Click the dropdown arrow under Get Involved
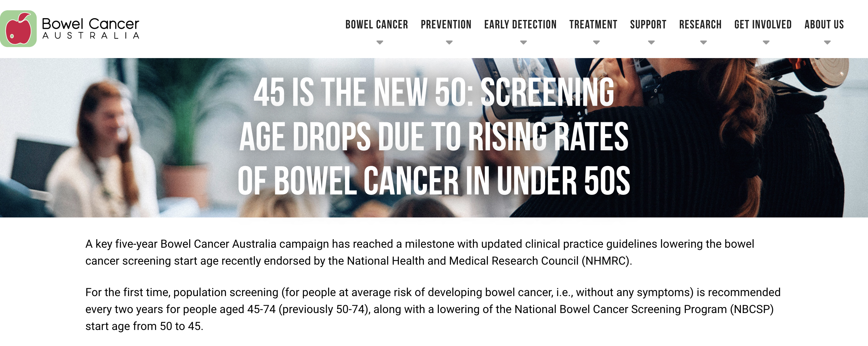Viewport: 868px width, 346px height. 766,42
